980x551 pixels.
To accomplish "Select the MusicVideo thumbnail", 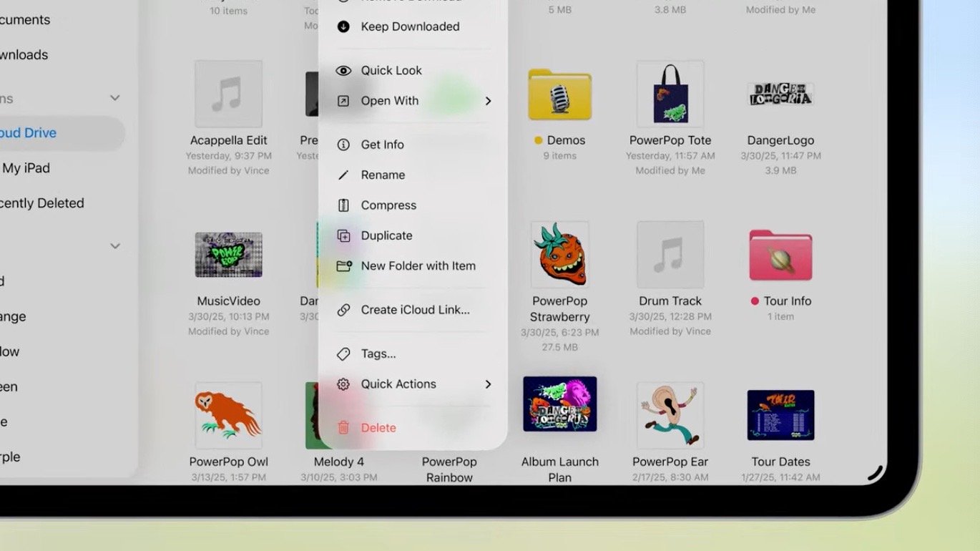I will pyautogui.click(x=229, y=255).
